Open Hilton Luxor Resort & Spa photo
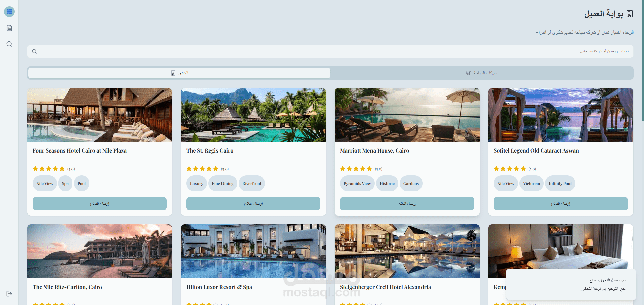Image resolution: width=644 pixels, height=305 pixels. [253, 251]
